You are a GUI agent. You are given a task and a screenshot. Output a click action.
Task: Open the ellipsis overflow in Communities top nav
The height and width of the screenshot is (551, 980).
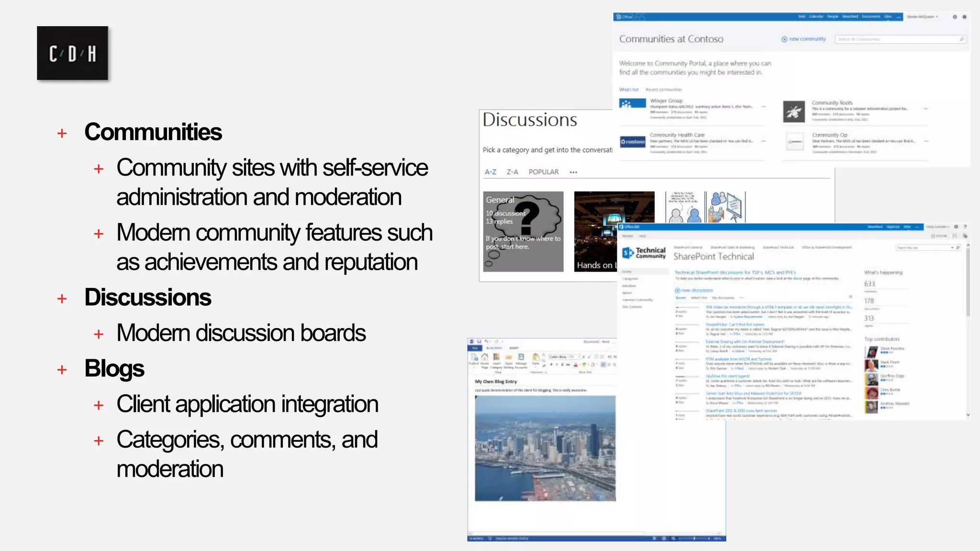[899, 17]
